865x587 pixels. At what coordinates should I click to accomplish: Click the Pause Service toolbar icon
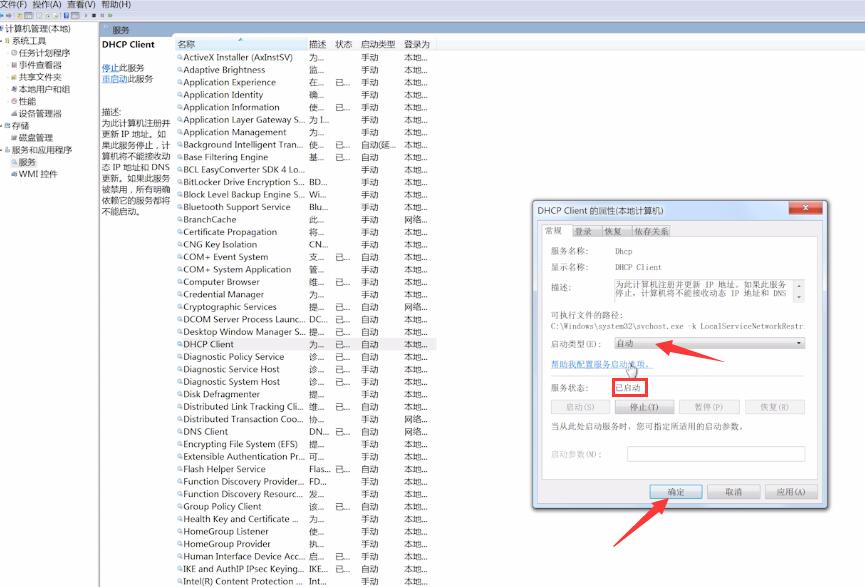pos(102,15)
